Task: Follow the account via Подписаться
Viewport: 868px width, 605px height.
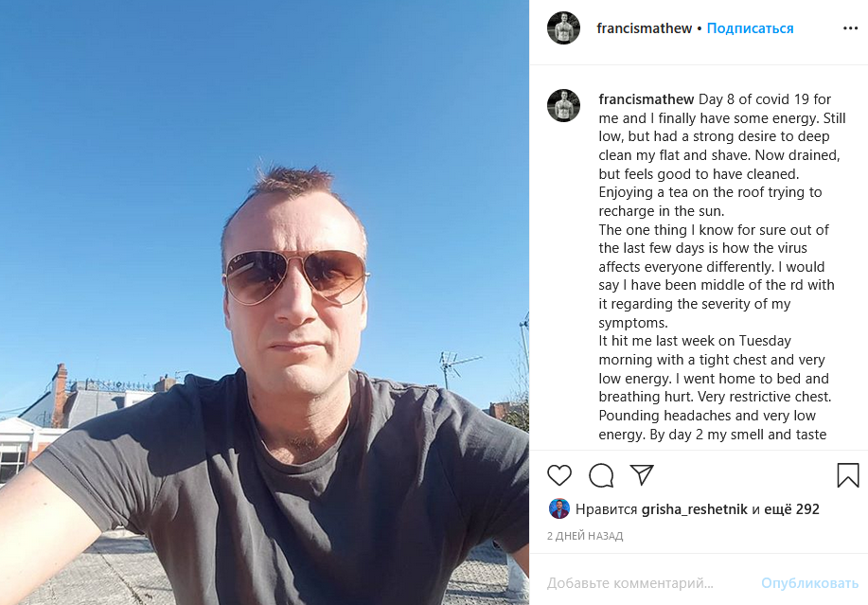Action: (x=750, y=28)
